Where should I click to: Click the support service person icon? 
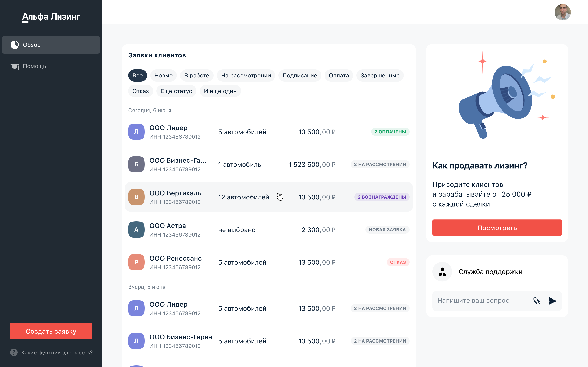(442, 272)
